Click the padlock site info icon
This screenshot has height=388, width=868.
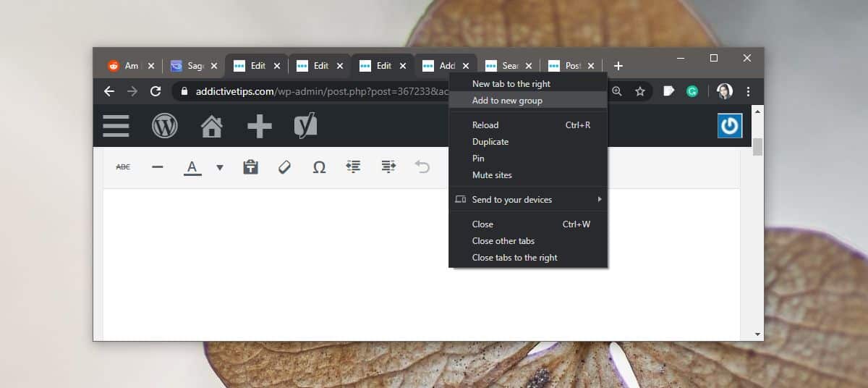click(184, 91)
